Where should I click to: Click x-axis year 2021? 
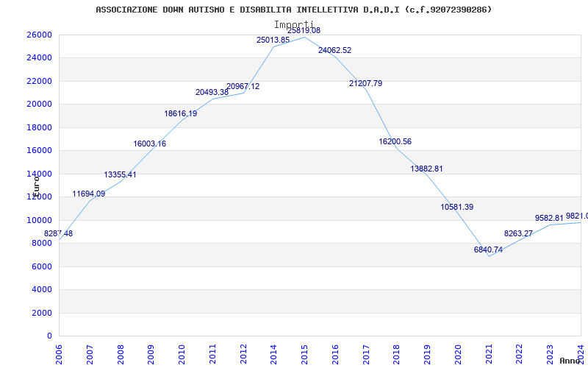point(489,355)
